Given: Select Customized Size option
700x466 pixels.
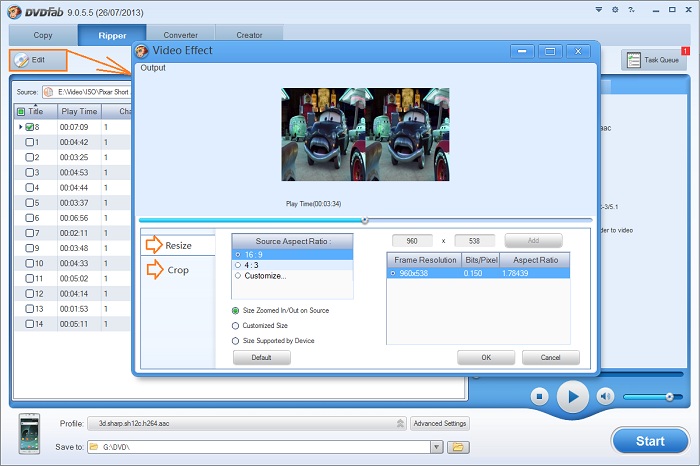Looking at the screenshot, I should point(260,325).
